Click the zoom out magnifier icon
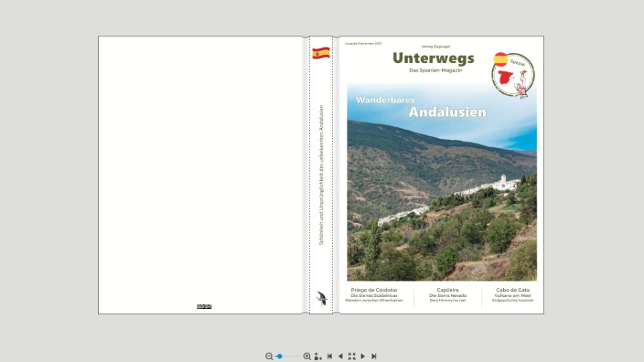Viewport: 644px width, 362px height. point(269,356)
